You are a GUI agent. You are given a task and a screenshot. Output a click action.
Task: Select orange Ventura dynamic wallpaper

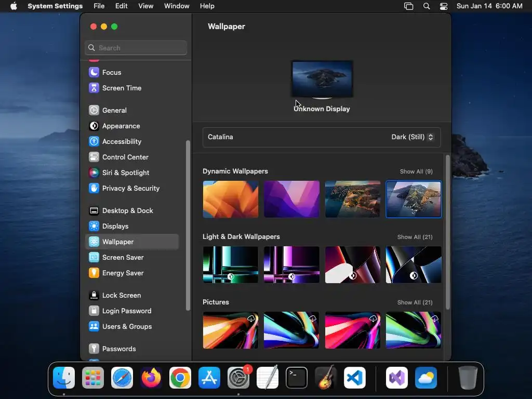[230, 199]
